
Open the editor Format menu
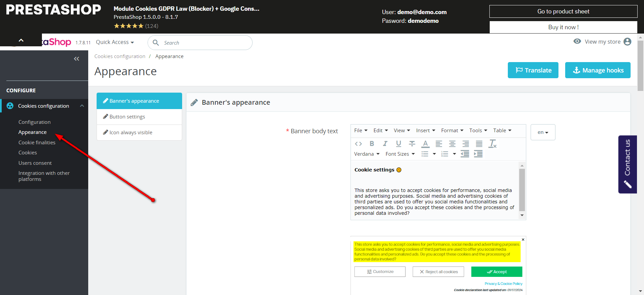pyautogui.click(x=452, y=131)
